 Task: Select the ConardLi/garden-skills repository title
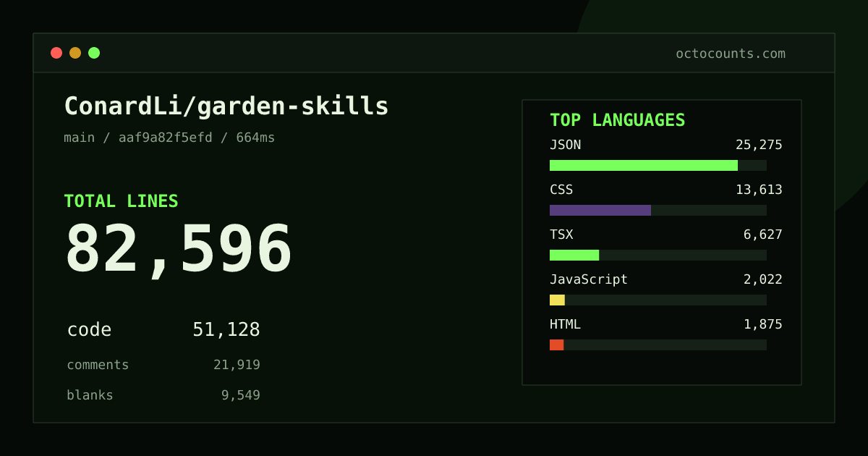pos(226,106)
